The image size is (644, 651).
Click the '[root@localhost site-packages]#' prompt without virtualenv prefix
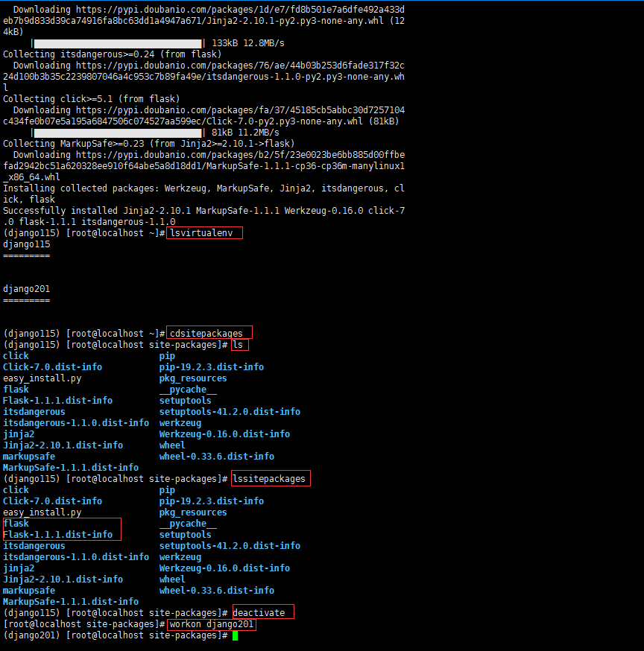(84, 624)
